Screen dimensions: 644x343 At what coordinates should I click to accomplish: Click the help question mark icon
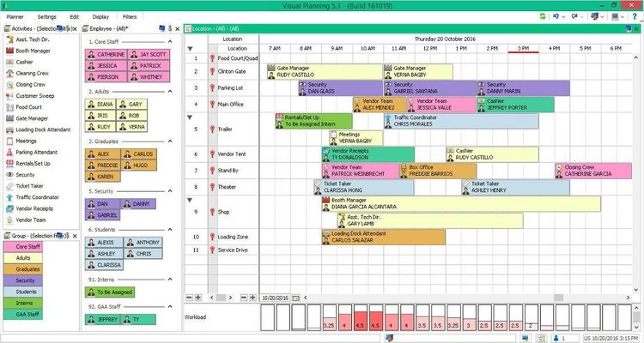(x=633, y=16)
